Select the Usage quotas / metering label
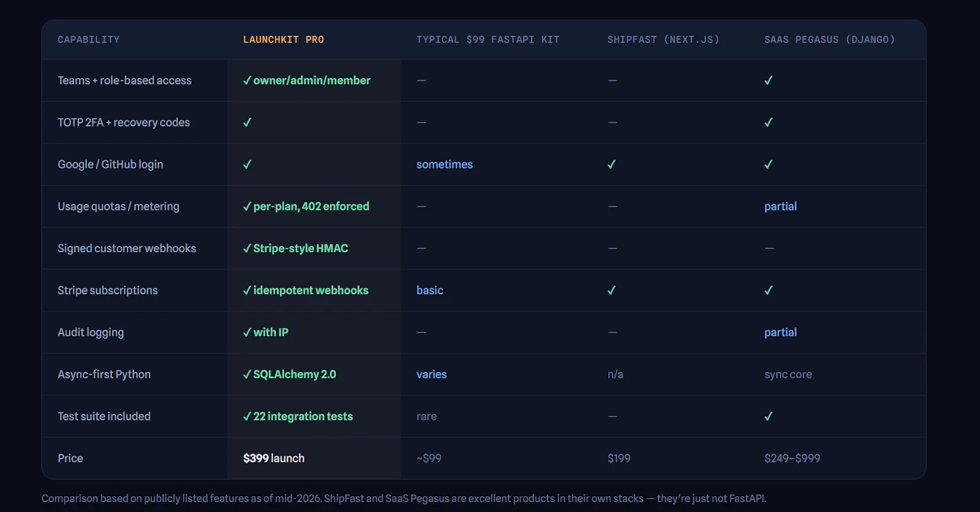This screenshot has width=980, height=512. [118, 206]
